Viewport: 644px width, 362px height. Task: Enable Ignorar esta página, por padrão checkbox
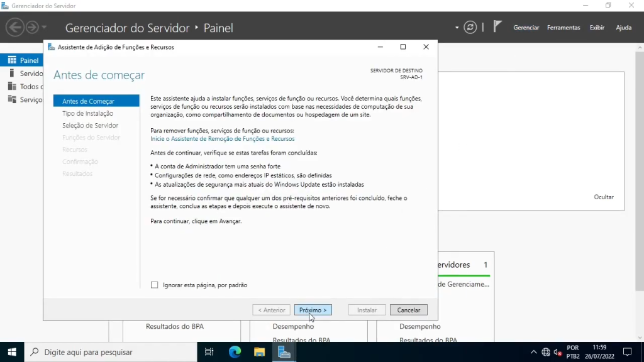pos(155,285)
